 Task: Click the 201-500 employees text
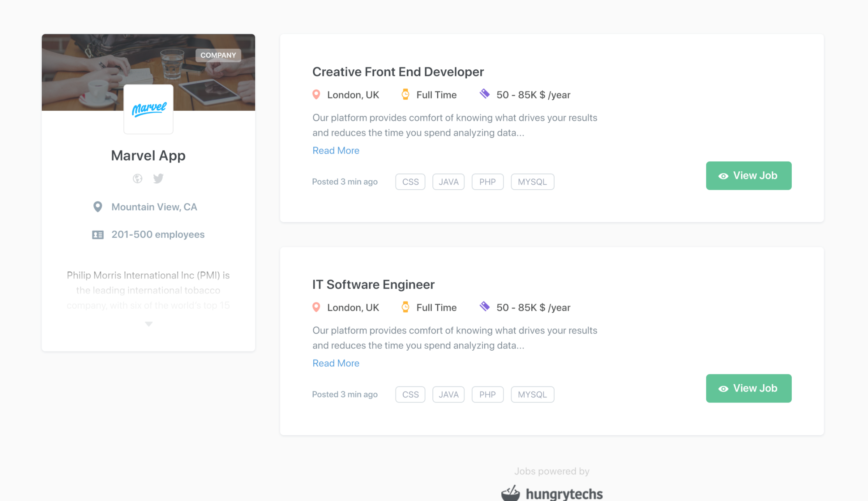point(158,235)
